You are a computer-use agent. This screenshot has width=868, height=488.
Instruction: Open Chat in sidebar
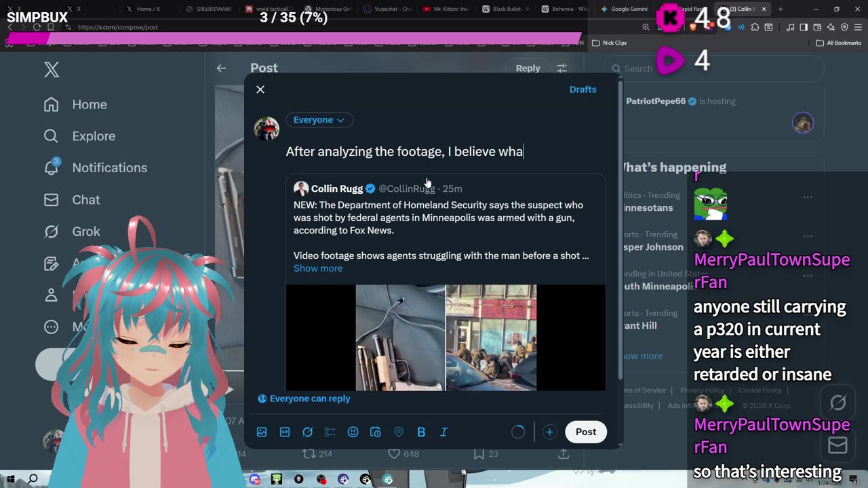coord(72,200)
